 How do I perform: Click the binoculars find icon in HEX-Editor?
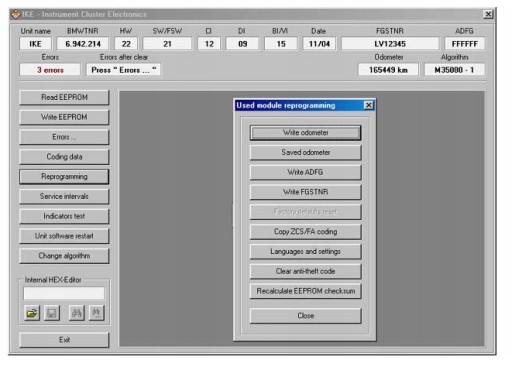pyautogui.click(x=76, y=313)
